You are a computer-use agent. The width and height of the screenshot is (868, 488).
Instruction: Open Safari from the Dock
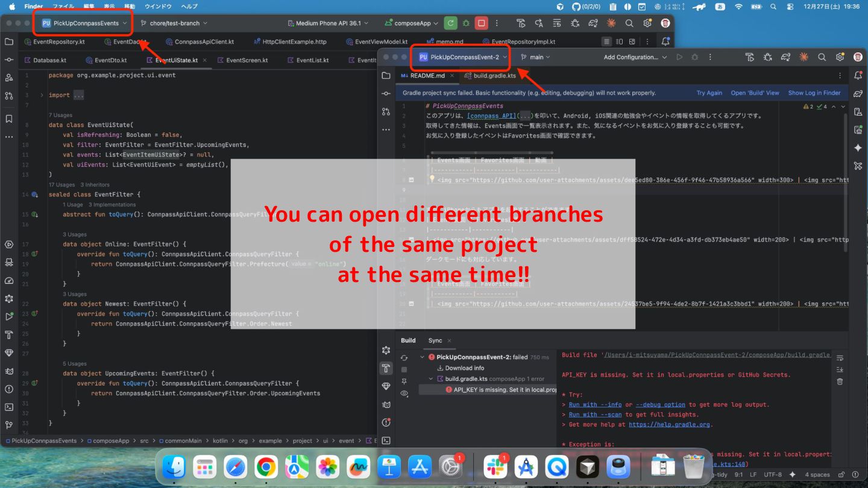tap(235, 467)
